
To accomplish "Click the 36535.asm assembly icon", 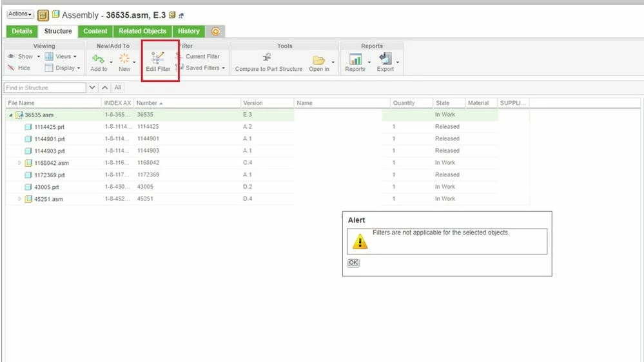I will (19, 115).
